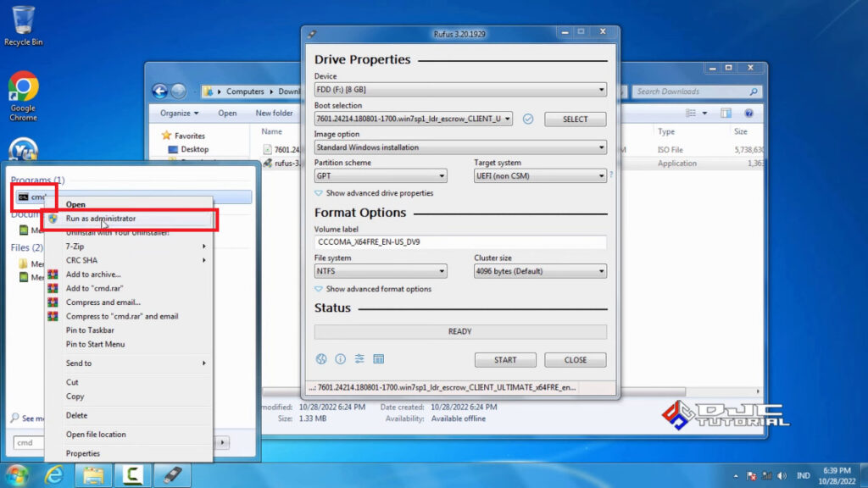View Rufus about information icon

pos(340,359)
